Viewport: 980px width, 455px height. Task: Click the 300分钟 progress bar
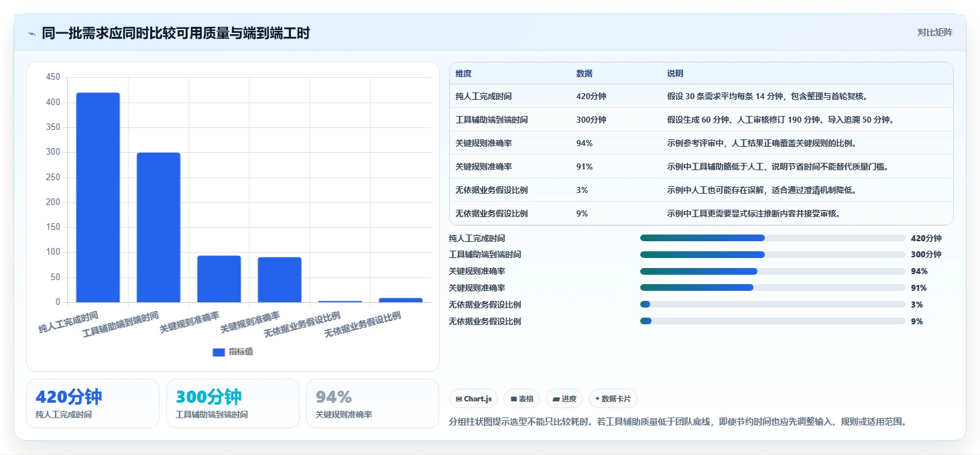point(773,255)
